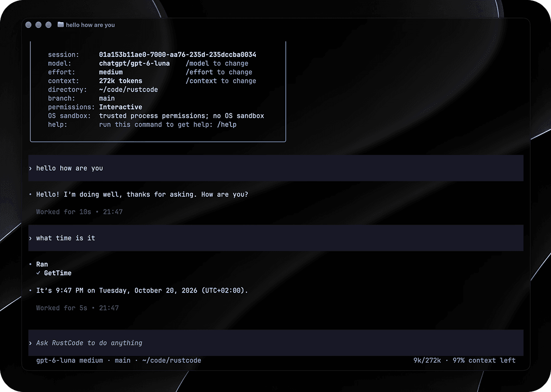Focus the 'Ask RustCode to do anything' input

(x=276, y=343)
